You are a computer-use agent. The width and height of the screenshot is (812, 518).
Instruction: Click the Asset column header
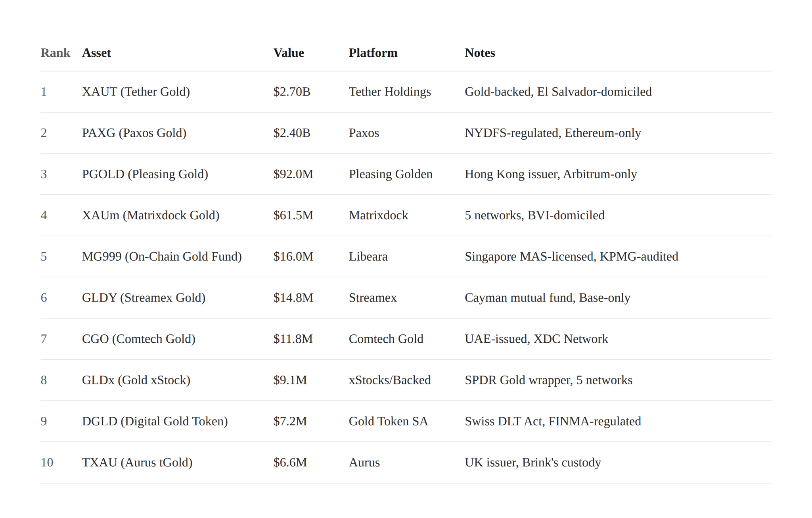click(96, 53)
